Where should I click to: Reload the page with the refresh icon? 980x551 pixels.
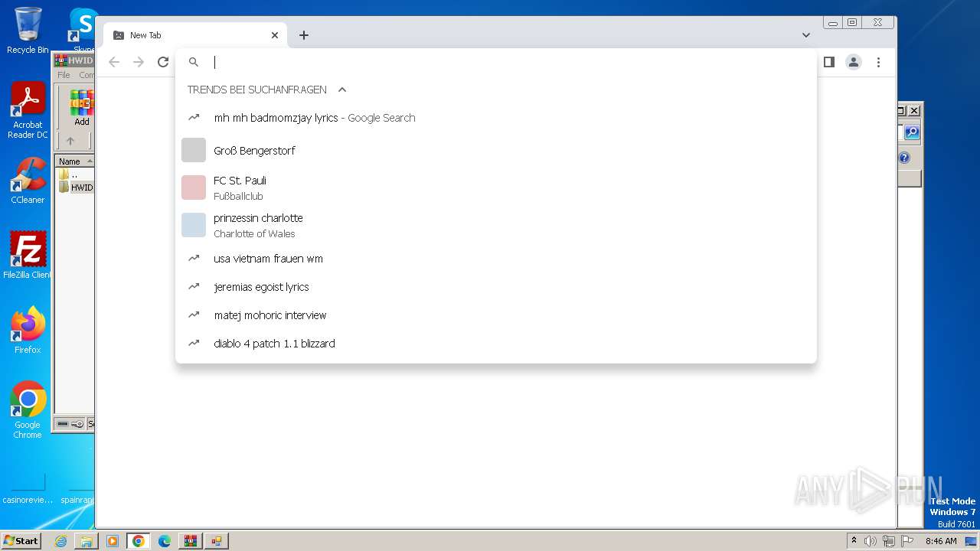pos(163,62)
